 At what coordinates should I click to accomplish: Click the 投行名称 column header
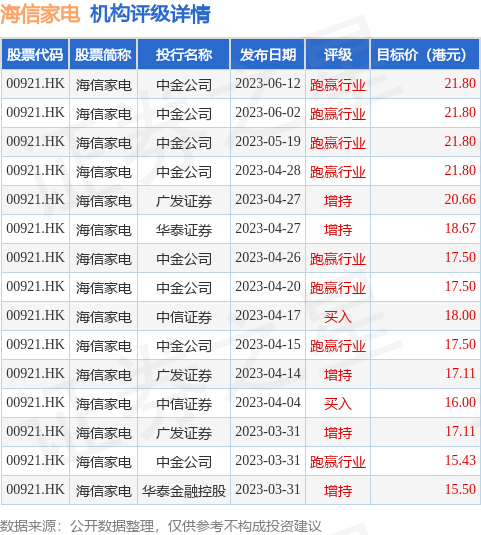pyautogui.click(x=184, y=55)
